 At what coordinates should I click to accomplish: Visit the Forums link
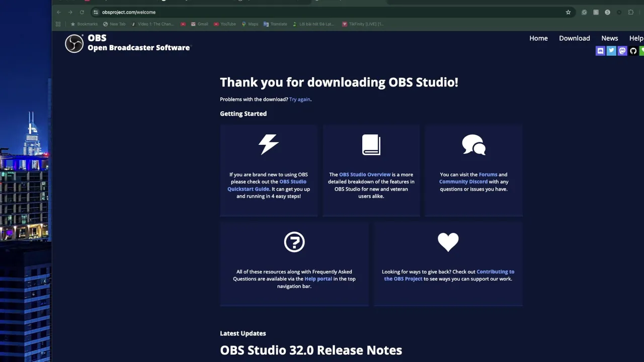[x=488, y=174]
